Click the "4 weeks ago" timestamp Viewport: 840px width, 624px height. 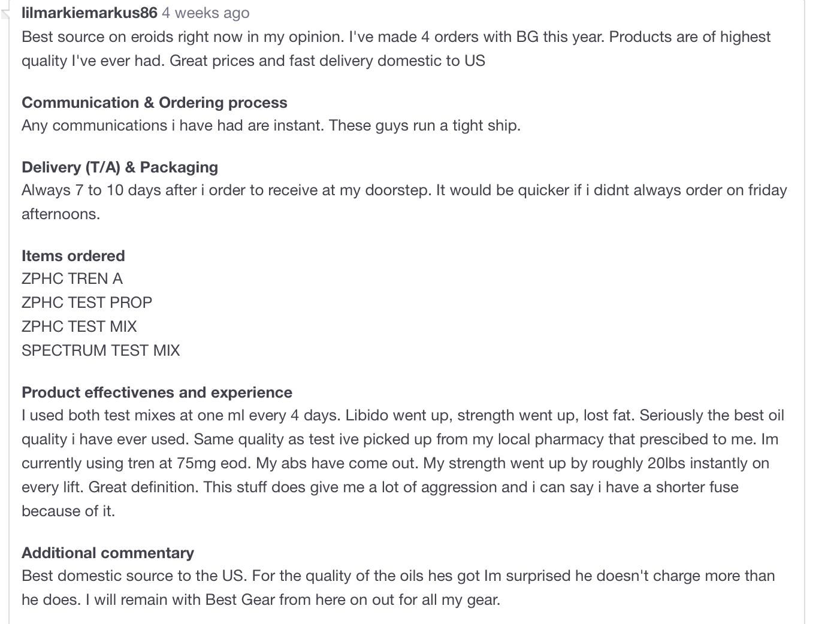(x=206, y=13)
